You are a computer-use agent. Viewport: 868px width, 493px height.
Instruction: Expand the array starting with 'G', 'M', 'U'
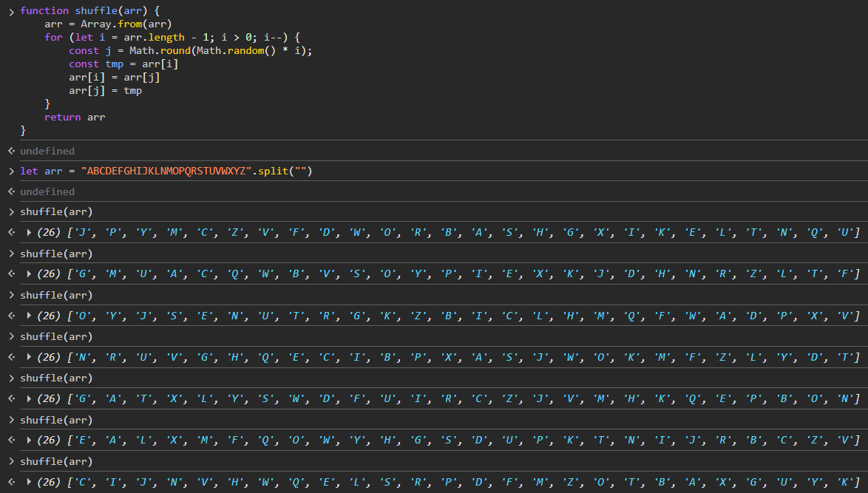click(29, 274)
